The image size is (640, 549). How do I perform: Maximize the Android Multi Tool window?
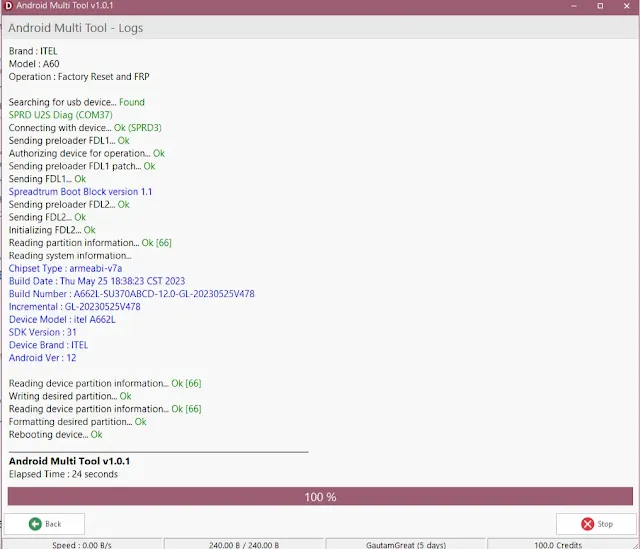pyautogui.click(x=600, y=6)
